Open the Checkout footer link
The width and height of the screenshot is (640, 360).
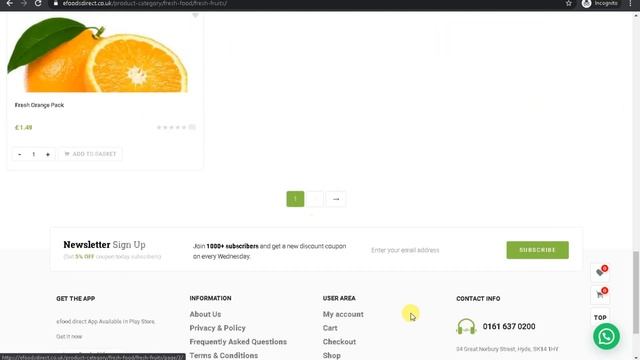[x=339, y=342]
